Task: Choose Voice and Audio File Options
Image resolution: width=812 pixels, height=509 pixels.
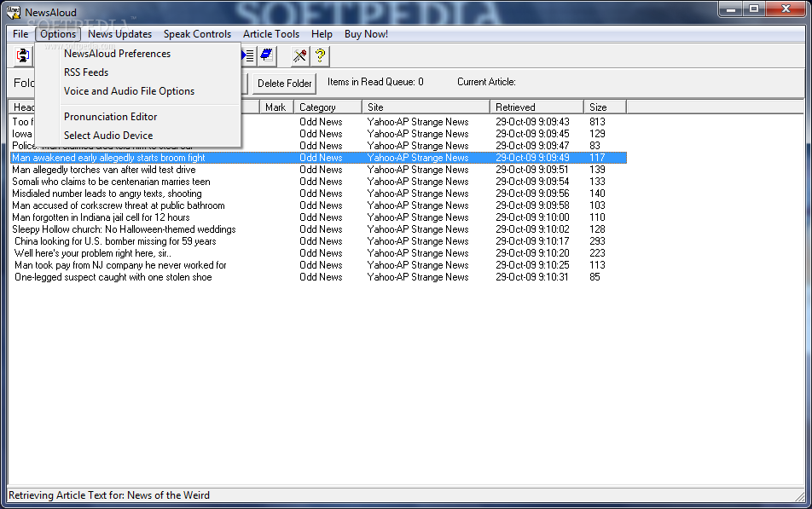Action: pos(138,91)
